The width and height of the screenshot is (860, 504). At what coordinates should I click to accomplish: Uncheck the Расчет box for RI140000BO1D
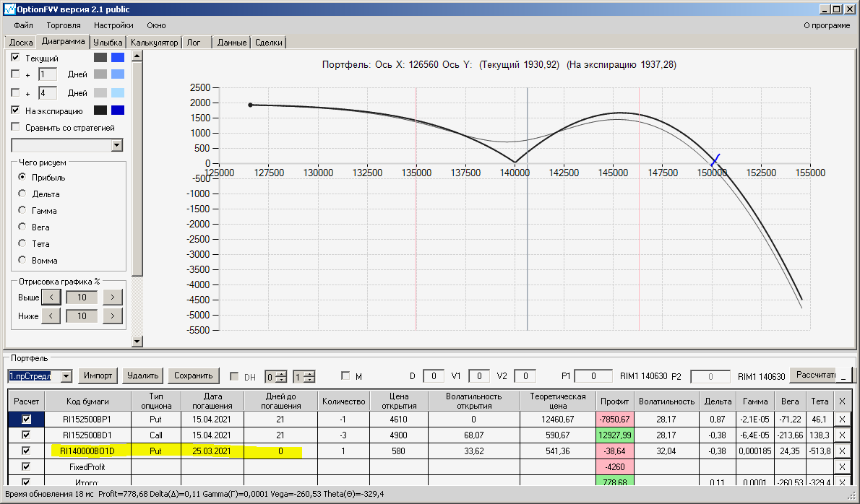coord(26,451)
